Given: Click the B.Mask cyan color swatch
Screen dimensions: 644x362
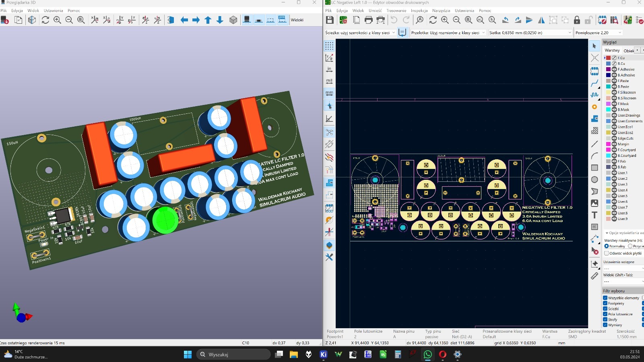Looking at the screenshot, I should tap(609, 109).
